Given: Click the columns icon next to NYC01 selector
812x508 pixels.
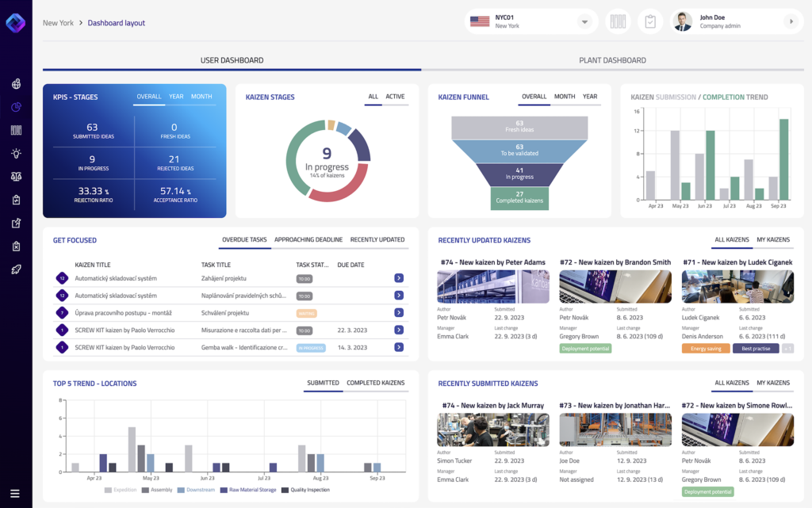Looking at the screenshot, I should (618, 21).
